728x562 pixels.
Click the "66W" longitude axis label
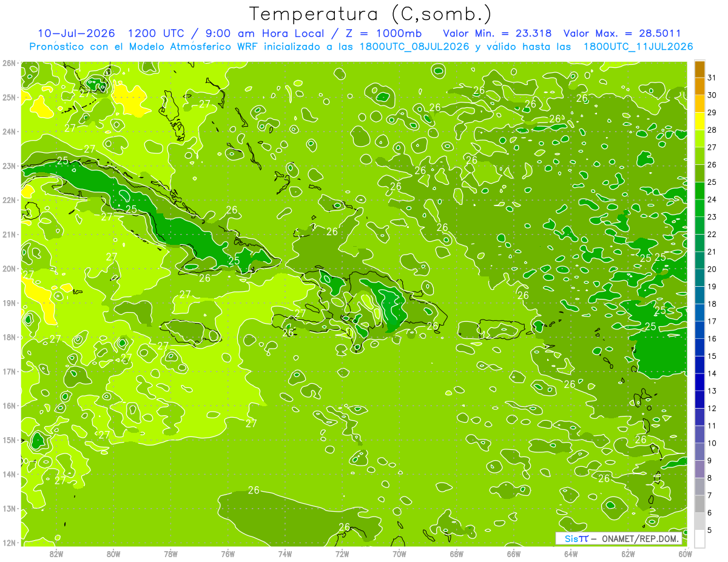(514, 554)
